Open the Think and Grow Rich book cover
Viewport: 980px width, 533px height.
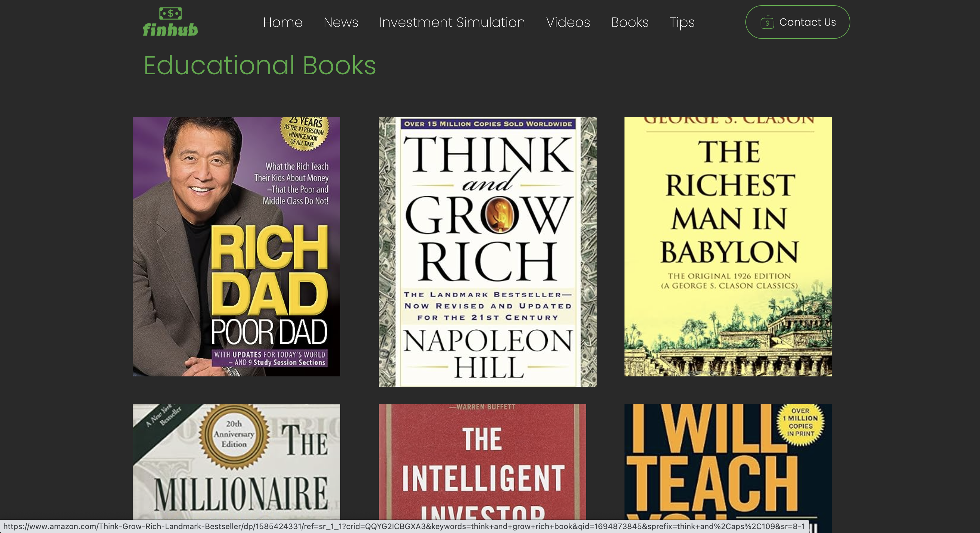coord(487,252)
